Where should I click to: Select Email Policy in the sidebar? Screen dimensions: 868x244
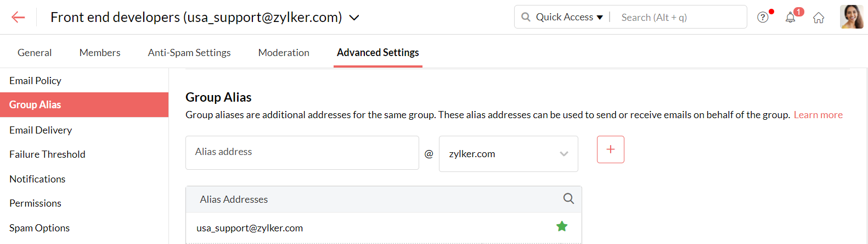(36, 81)
